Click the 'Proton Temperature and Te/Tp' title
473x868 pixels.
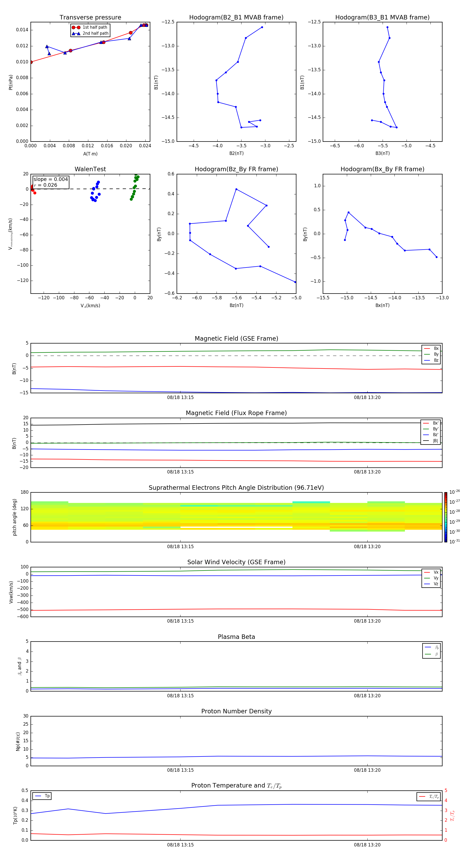[x=236, y=786]
